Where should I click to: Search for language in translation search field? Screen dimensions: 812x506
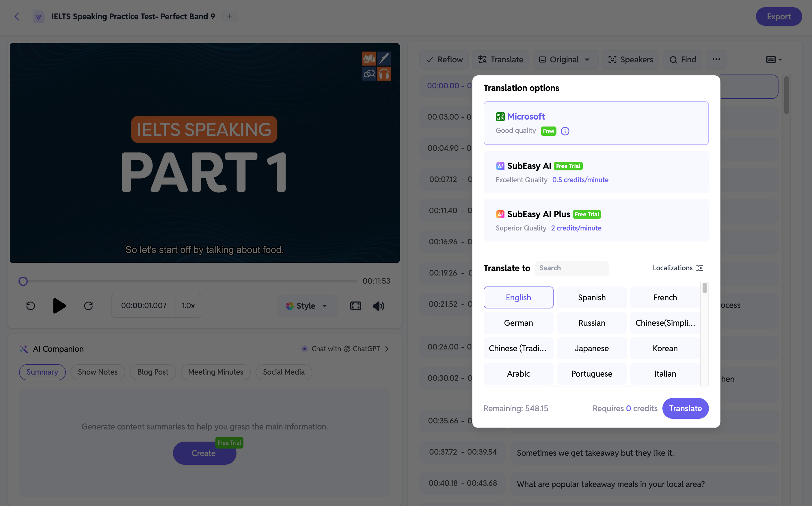(573, 267)
